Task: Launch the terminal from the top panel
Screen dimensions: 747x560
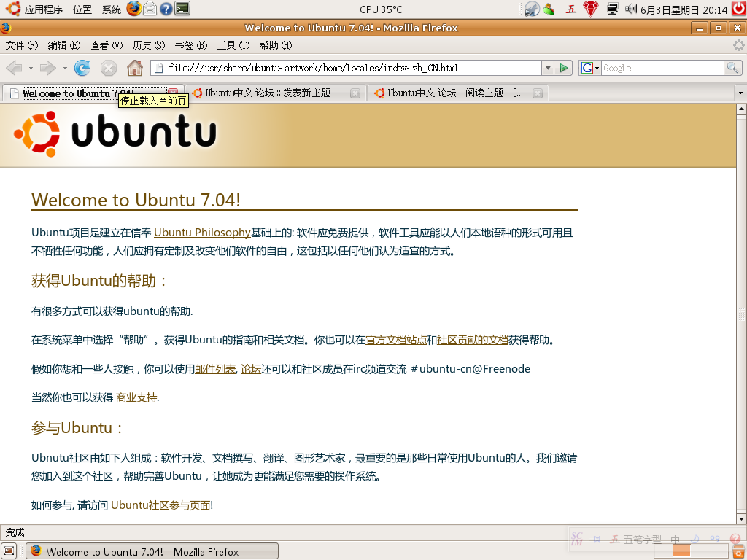Action: click(182, 9)
